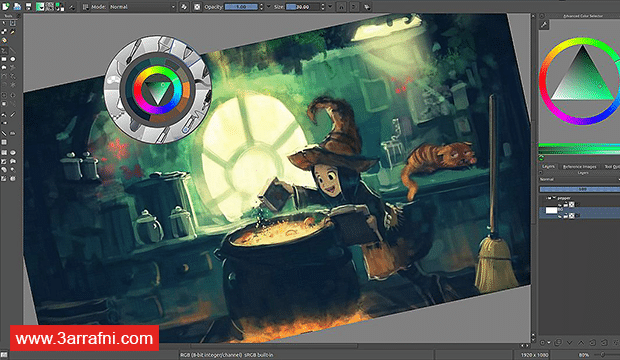Screen dimensions: 620x360
Task: Select the Move tool
Action: click(x=13, y=95)
